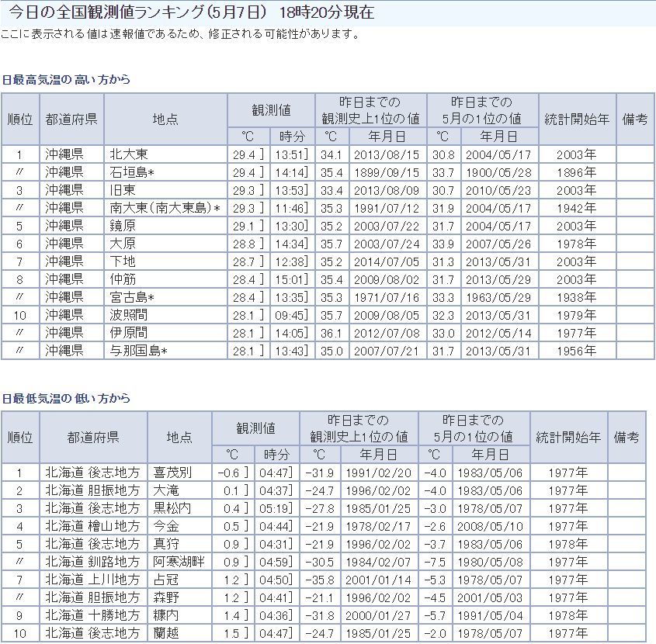Click the 糠内 station name
656x644 pixels.
point(166,616)
